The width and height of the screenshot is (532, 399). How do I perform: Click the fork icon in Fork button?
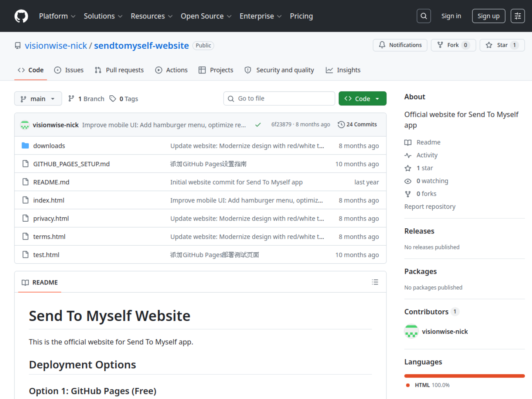440,45
